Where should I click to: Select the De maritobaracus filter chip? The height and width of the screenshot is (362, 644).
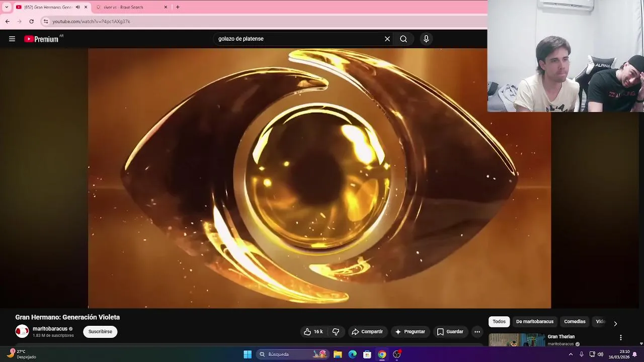535,322
